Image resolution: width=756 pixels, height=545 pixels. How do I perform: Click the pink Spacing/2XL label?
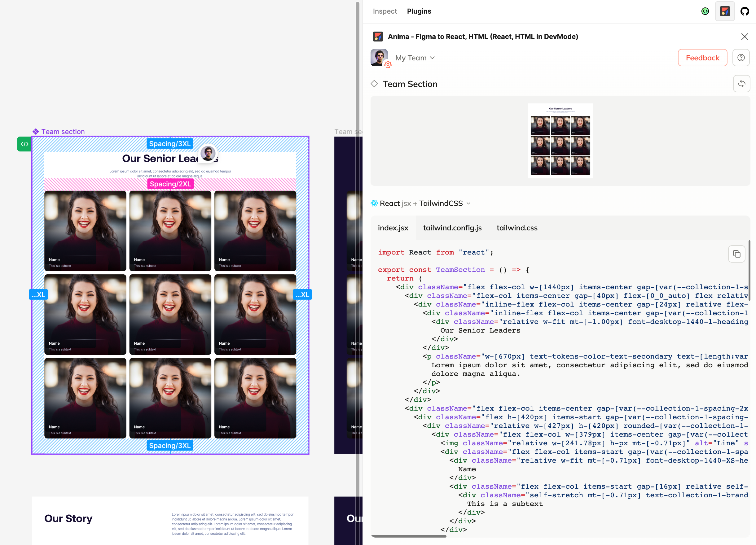point(170,184)
